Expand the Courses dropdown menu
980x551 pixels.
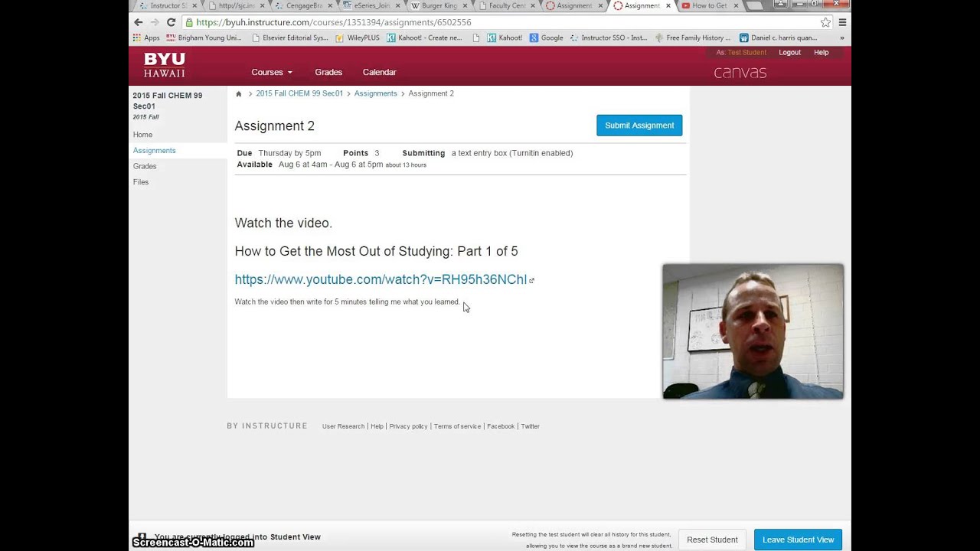point(272,72)
